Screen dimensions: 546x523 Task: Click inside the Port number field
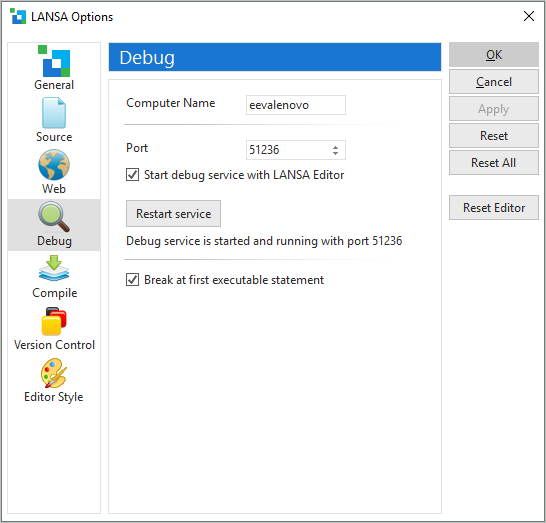(x=288, y=150)
